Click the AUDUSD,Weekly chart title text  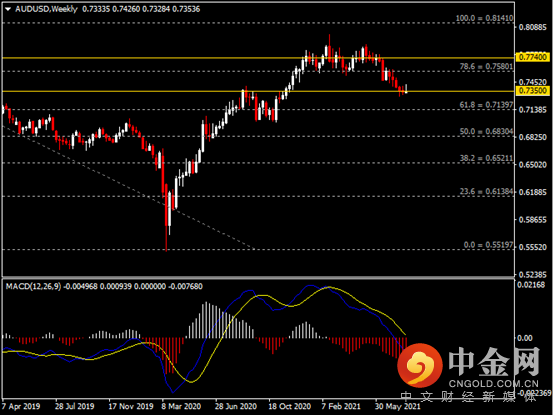(x=46, y=9)
